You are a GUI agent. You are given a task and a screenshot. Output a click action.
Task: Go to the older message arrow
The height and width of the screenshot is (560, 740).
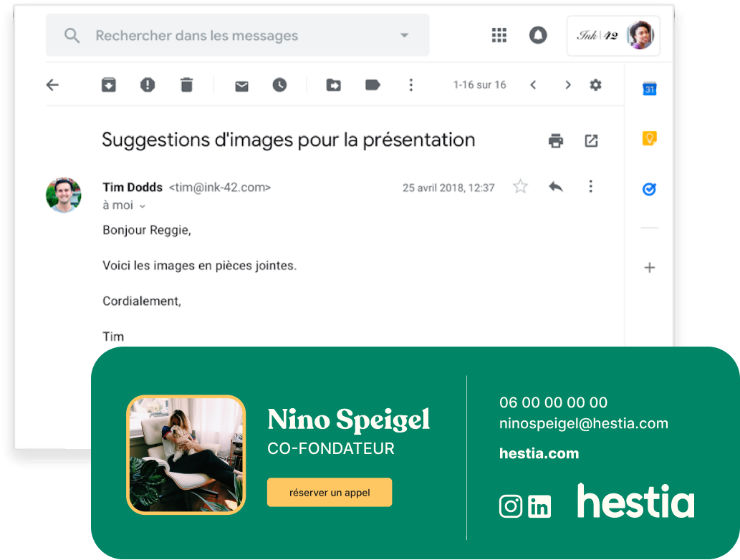click(568, 85)
